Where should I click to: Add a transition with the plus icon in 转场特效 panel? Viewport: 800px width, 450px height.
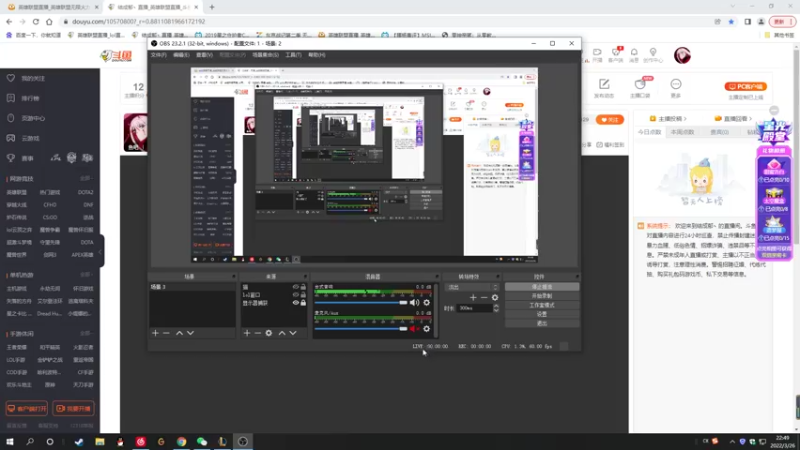(x=473, y=297)
